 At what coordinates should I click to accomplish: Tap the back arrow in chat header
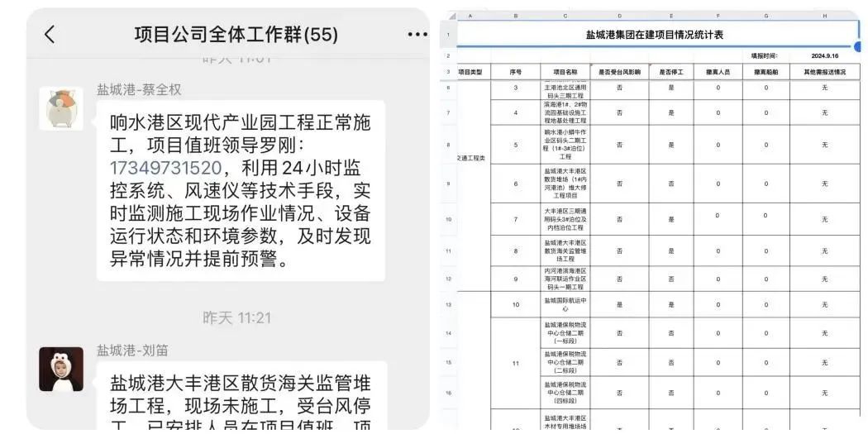[50, 35]
